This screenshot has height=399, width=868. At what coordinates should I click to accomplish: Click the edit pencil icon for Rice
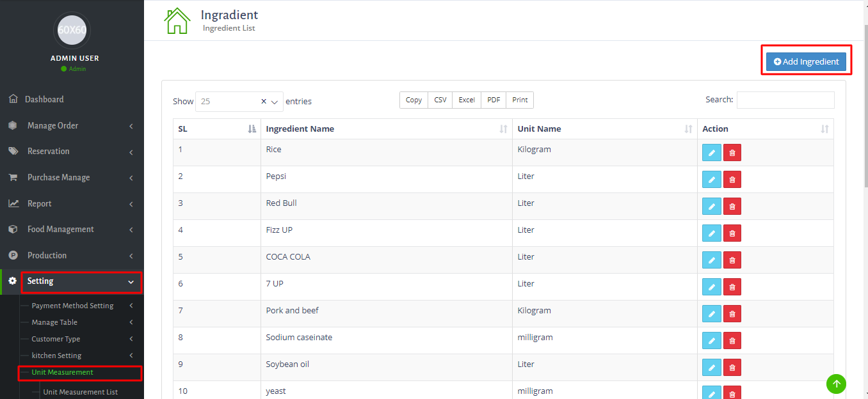coord(711,153)
